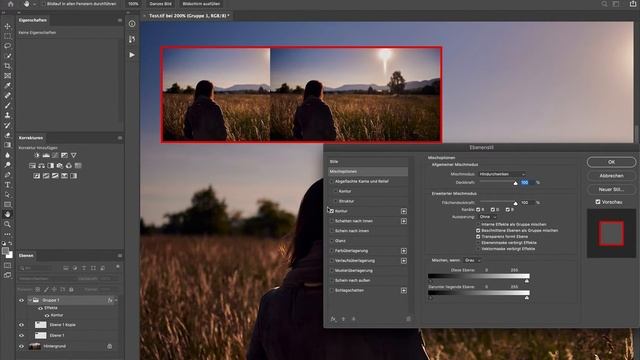Open the three-dots edit toolbar menu
This screenshot has width=640, height=360.
coord(7,234)
